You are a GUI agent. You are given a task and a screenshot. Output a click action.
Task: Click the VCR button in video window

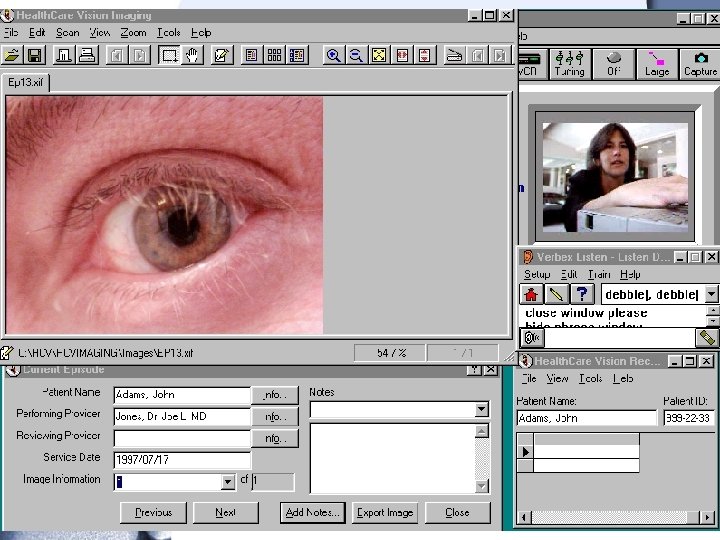coord(533,64)
